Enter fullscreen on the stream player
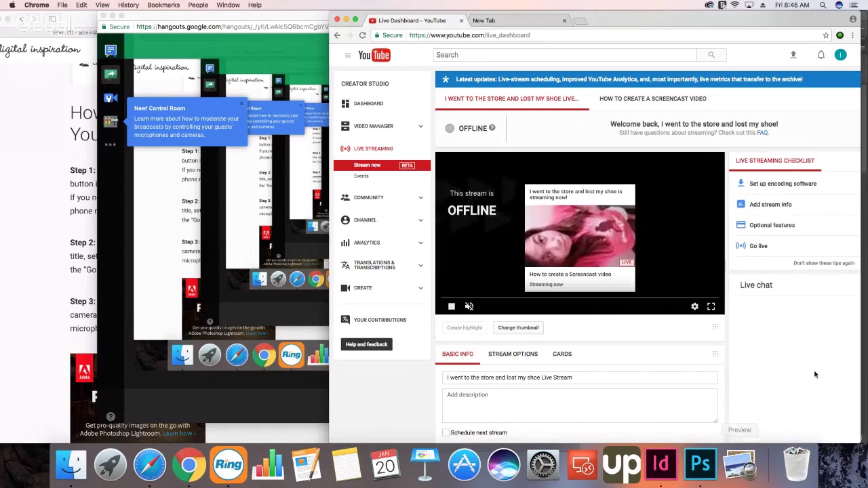The image size is (868, 488). tap(711, 306)
